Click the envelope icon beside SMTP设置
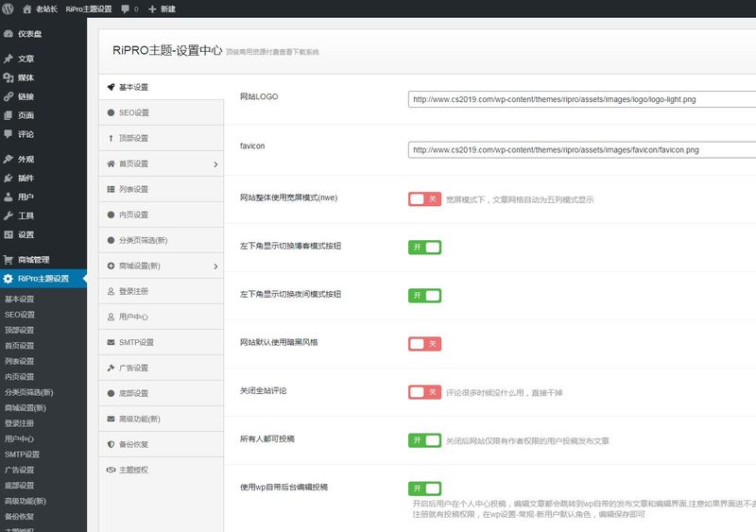 click(111, 342)
